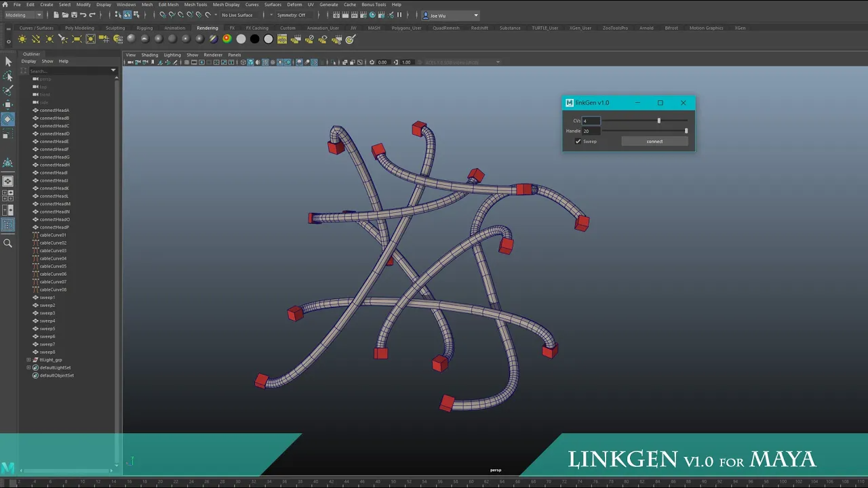Screen dimensions: 868x488
Task: Assign ramp shader rainbow sphere icon
Action: pos(227,39)
